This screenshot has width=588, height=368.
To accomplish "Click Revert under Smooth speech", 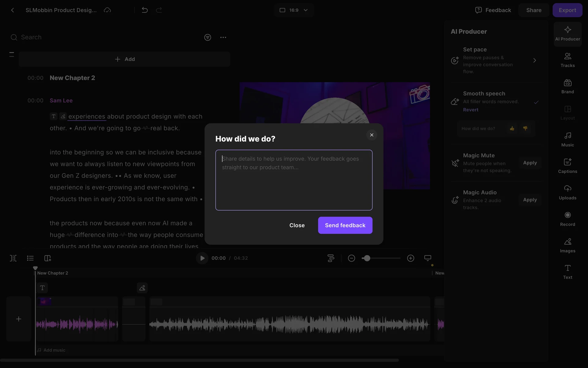I will (x=470, y=110).
